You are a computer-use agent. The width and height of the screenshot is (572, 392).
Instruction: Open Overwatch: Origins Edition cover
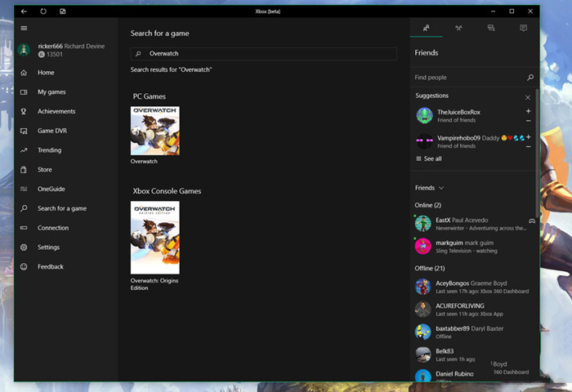pyautogui.click(x=155, y=238)
